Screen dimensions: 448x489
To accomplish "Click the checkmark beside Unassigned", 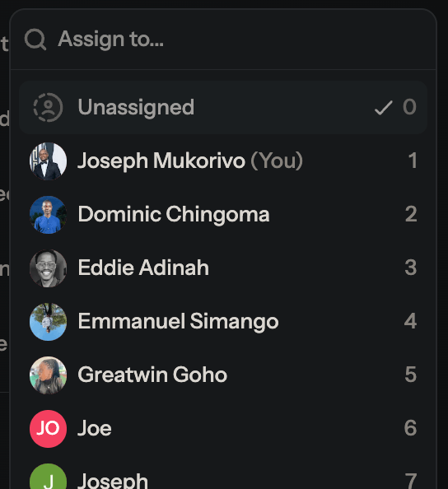I will (x=383, y=108).
